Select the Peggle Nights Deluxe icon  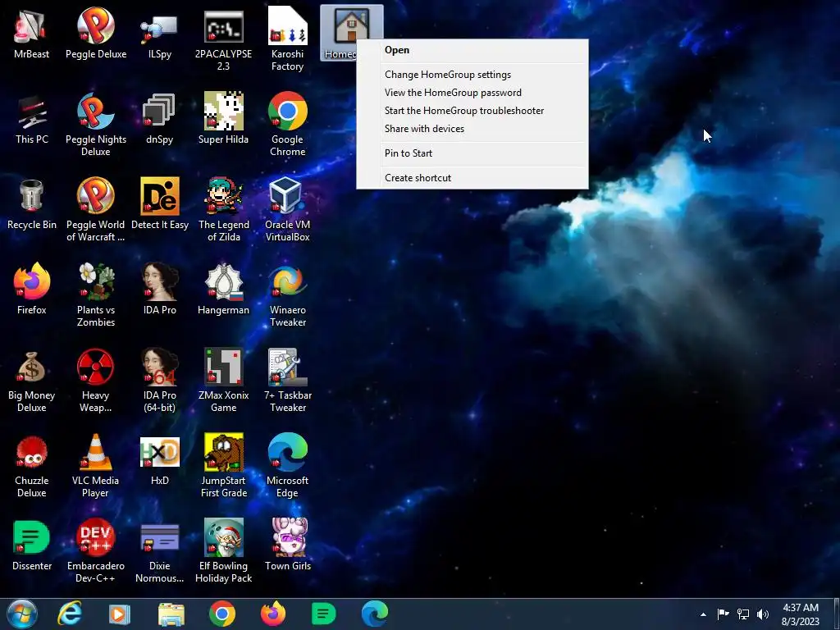point(96,125)
